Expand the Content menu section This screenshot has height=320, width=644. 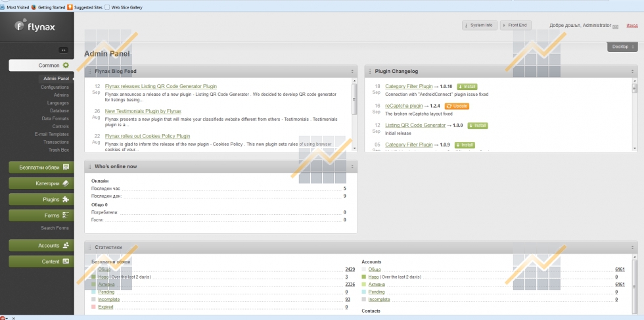coord(41,262)
